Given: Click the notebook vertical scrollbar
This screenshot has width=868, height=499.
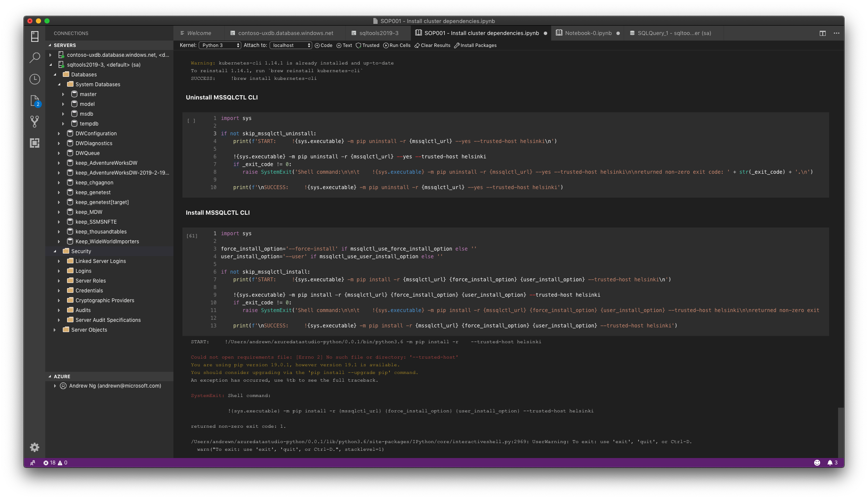Looking at the screenshot, I should tap(841, 432).
